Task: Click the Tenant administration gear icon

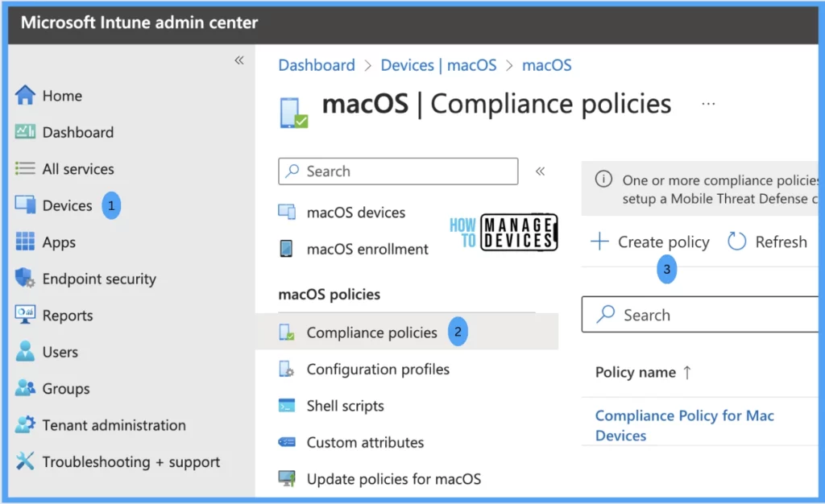Action: point(25,424)
